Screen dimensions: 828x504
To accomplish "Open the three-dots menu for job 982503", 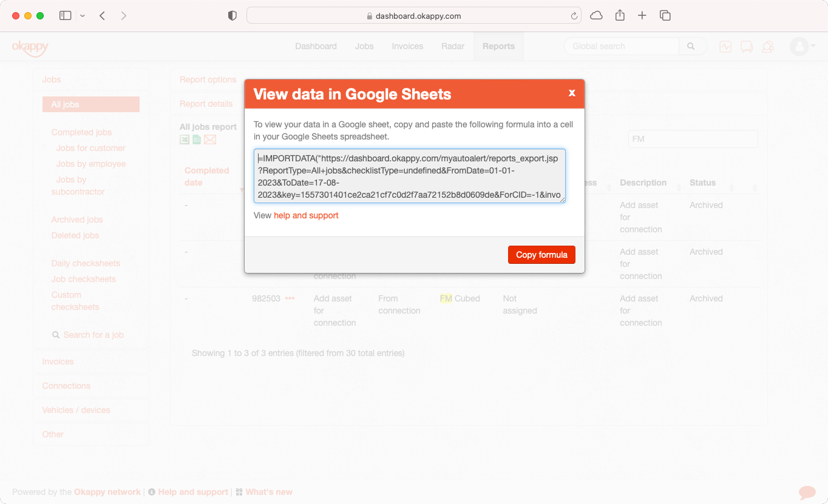I will (290, 298).
